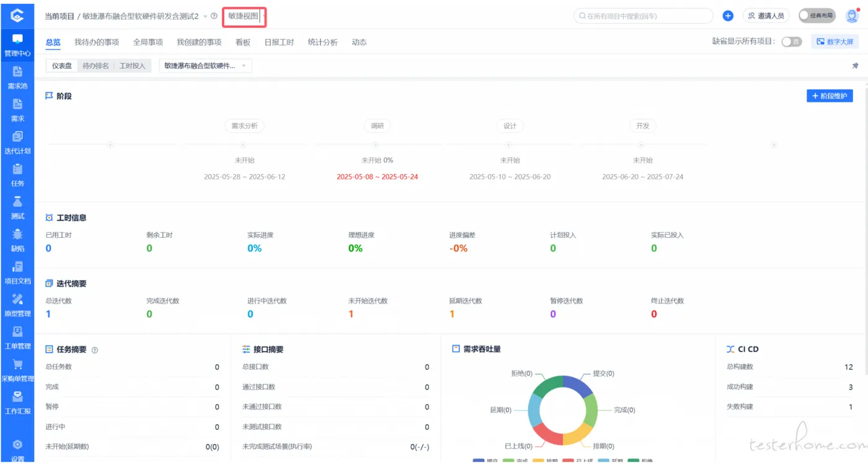Click the pin icon at right
Screen dimensions: 868x464
pos(855,66)
